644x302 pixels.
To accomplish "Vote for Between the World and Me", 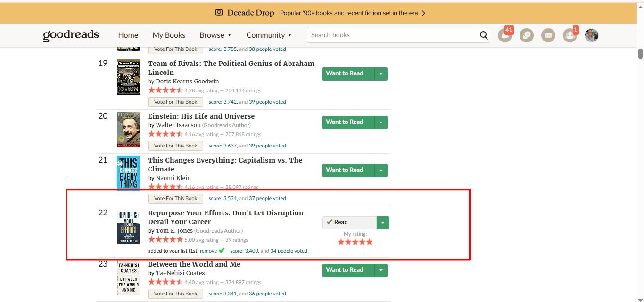I will 175,294.
